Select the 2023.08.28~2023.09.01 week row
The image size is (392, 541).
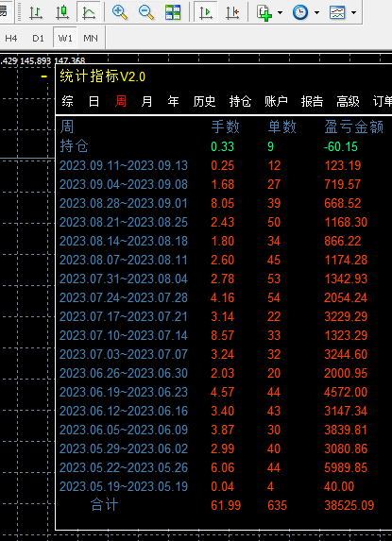[x=124, y=203]
